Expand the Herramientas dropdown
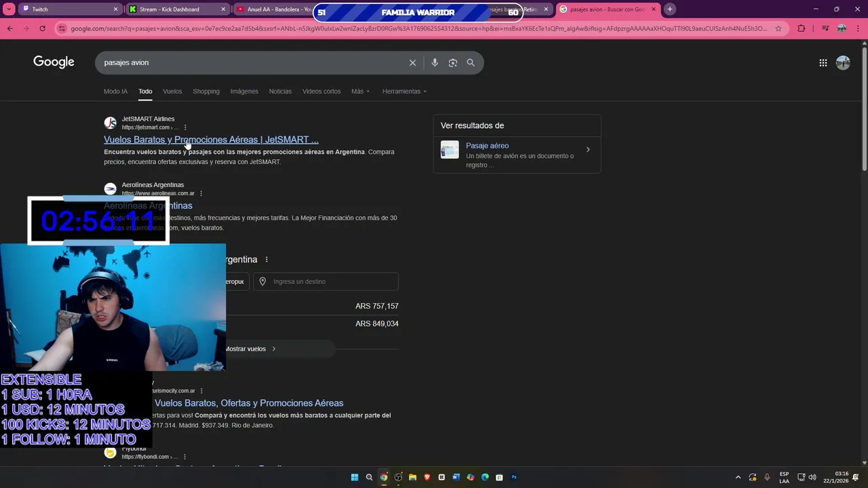The width and height of the screenshot is (868, 488). [404, 91]
